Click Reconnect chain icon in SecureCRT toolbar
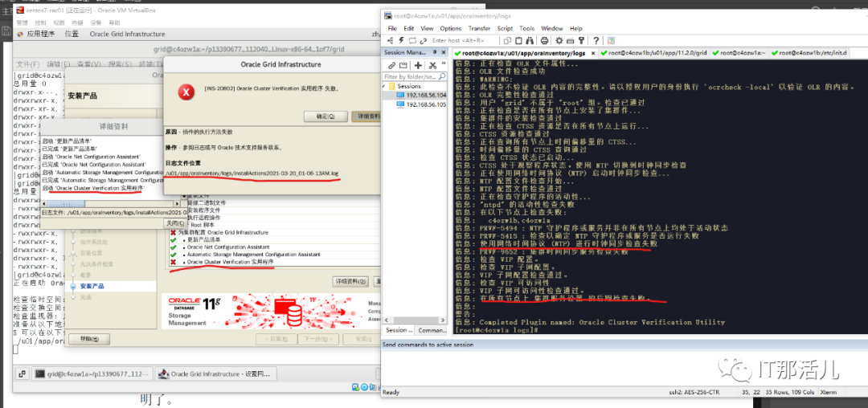868x408 pixels. tap(424, 40)
